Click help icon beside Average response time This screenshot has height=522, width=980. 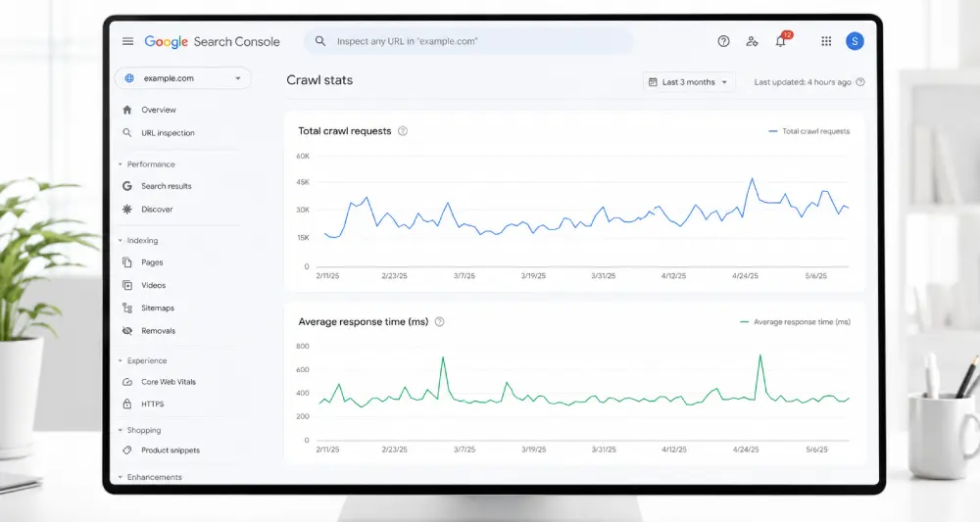[x=439, y=322]
